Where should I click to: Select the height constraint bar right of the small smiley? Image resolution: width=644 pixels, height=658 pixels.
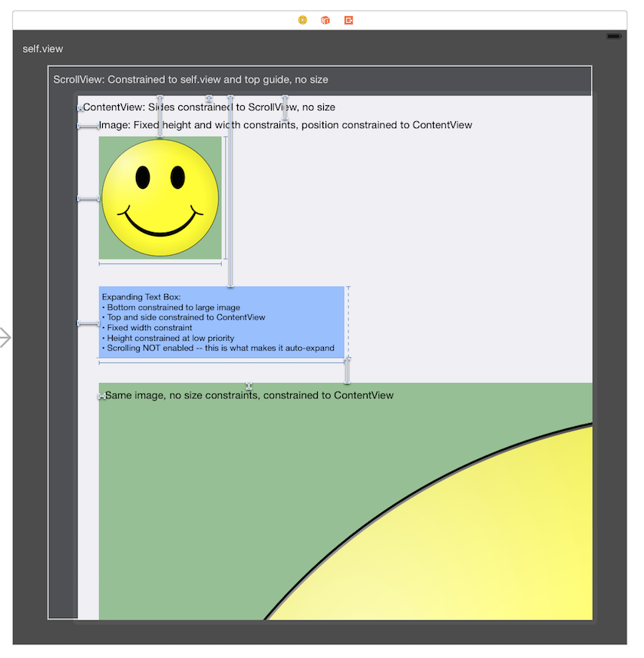coord(226,197)
